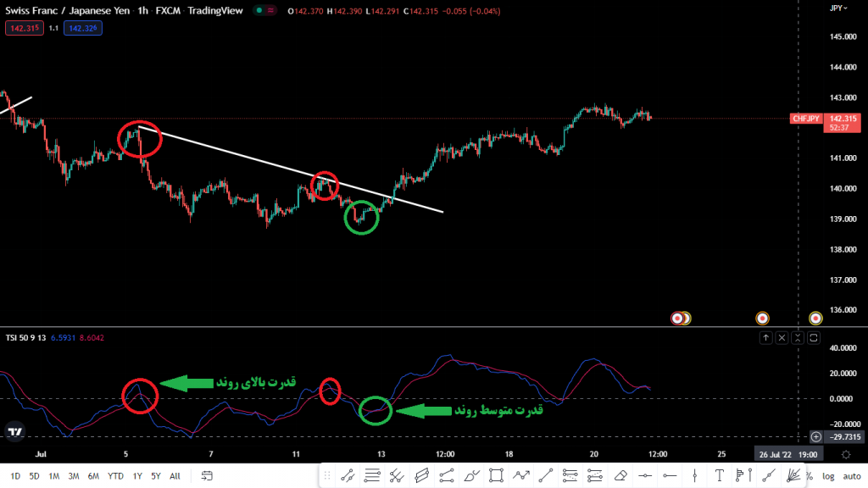The width and height of the screenshot is (868, 488).
Task: Click the green market status dot
Action: (x=259, y=10)
